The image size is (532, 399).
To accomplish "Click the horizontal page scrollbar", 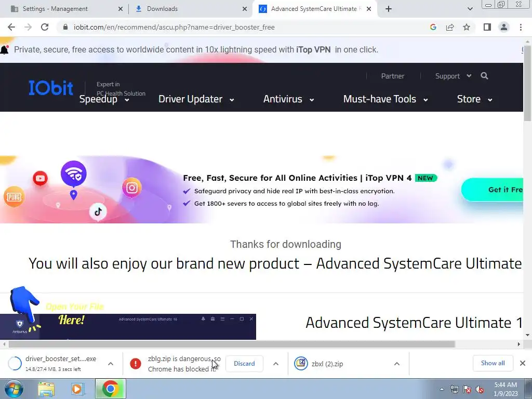I will [231, 344].
